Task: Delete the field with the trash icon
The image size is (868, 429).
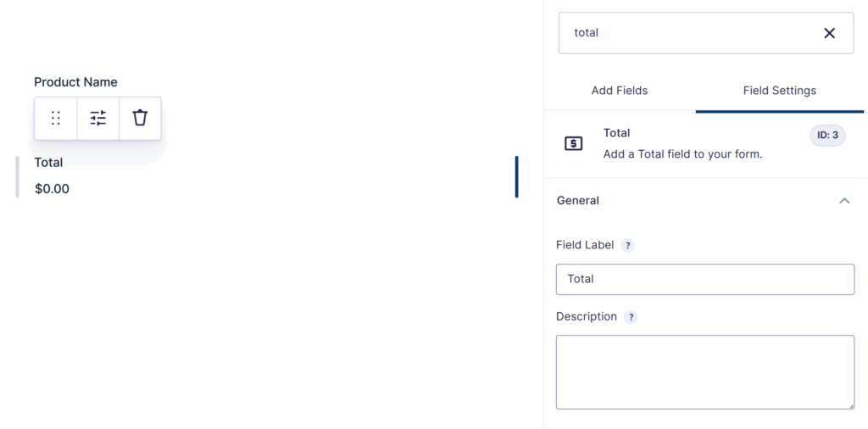Action: tap(140, 118)
